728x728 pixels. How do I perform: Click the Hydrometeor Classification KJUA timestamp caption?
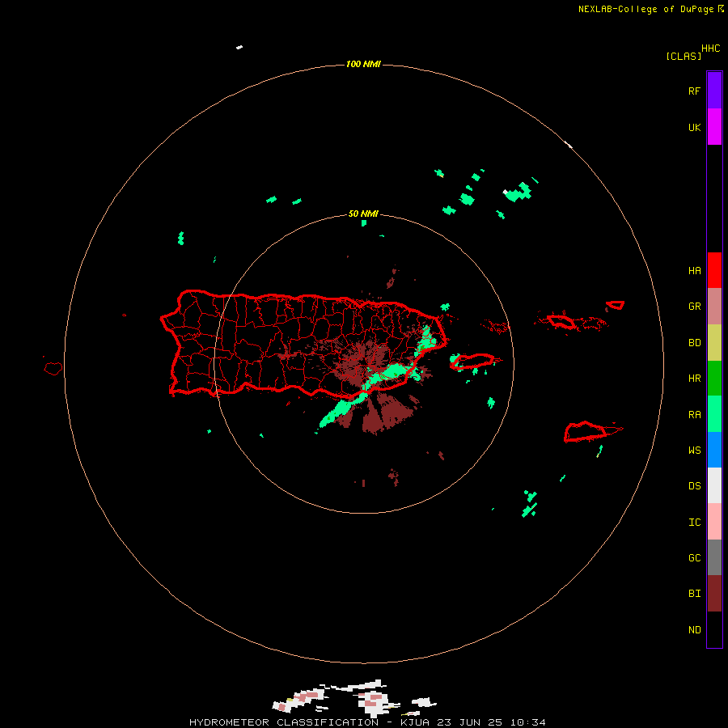(x=367, y=722)
